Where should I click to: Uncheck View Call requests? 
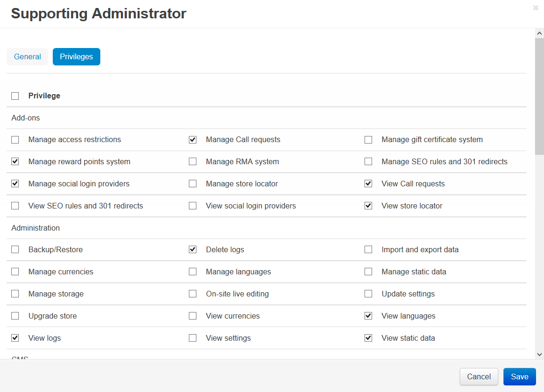tap(368, 184)
